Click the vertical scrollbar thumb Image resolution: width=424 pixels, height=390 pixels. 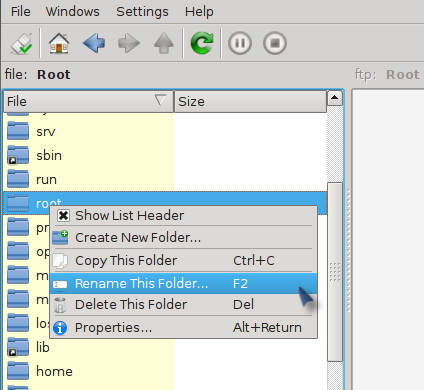coord(335,272)
